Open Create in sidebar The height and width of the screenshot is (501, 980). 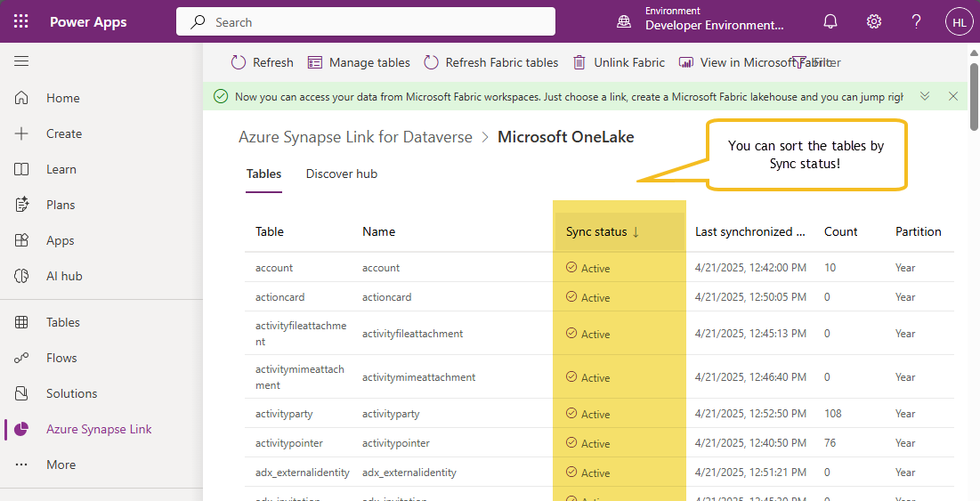tap(64, 133)
